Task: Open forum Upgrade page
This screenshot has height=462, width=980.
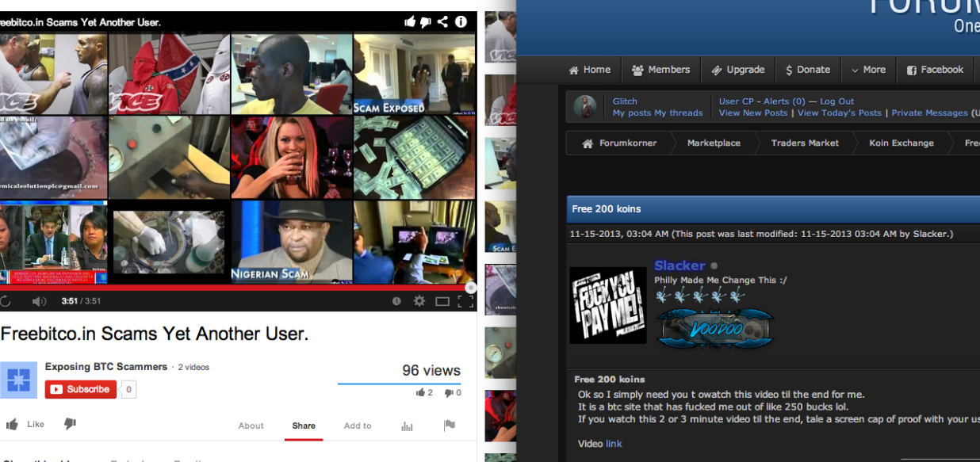Action: (x=738, y=70)
